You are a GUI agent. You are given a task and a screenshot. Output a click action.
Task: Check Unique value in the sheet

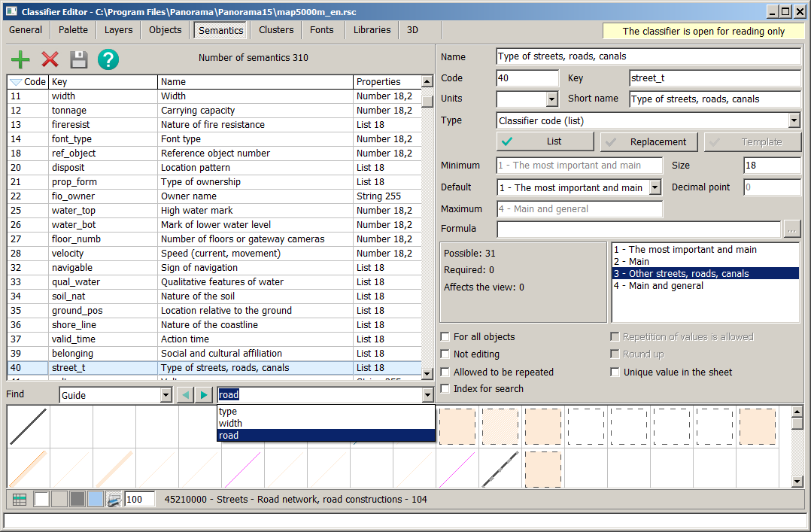615,372
